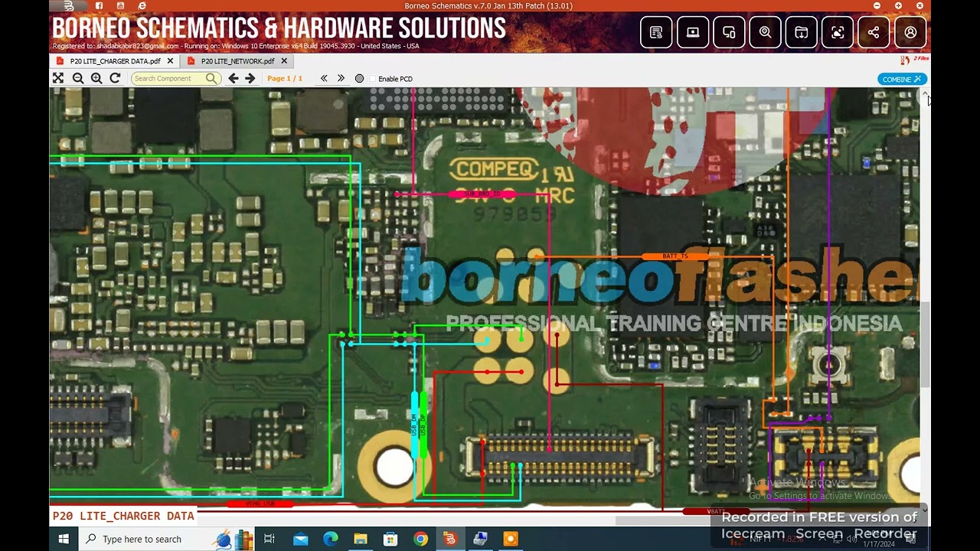Enable the PCD checkbox
This screenshot has width=980, height=551.
373,79
